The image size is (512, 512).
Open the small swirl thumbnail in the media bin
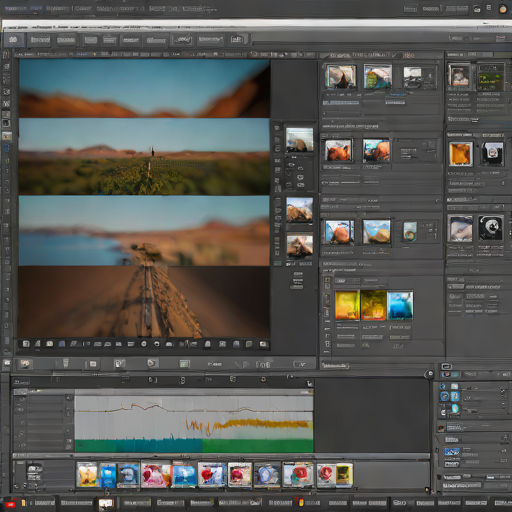[x=410, y=231]
